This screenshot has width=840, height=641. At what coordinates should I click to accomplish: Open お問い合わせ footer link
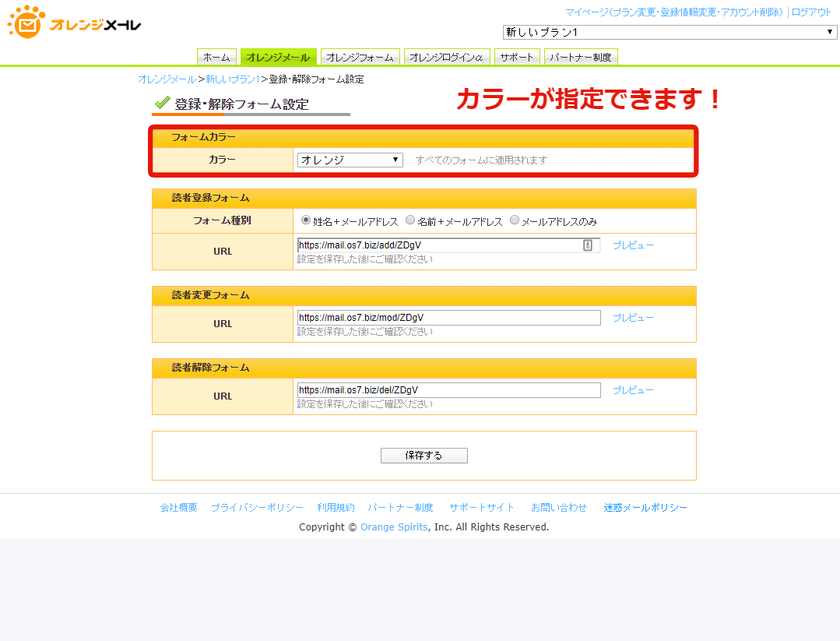[559, 507]
